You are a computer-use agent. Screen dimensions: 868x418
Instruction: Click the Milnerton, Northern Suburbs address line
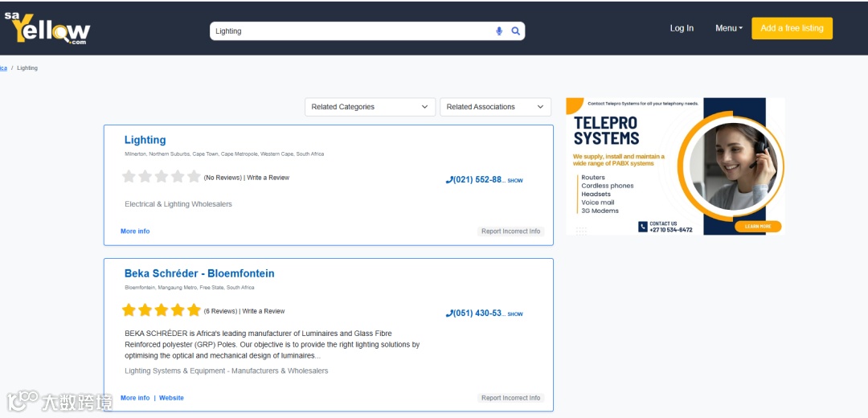pos(224,154)
